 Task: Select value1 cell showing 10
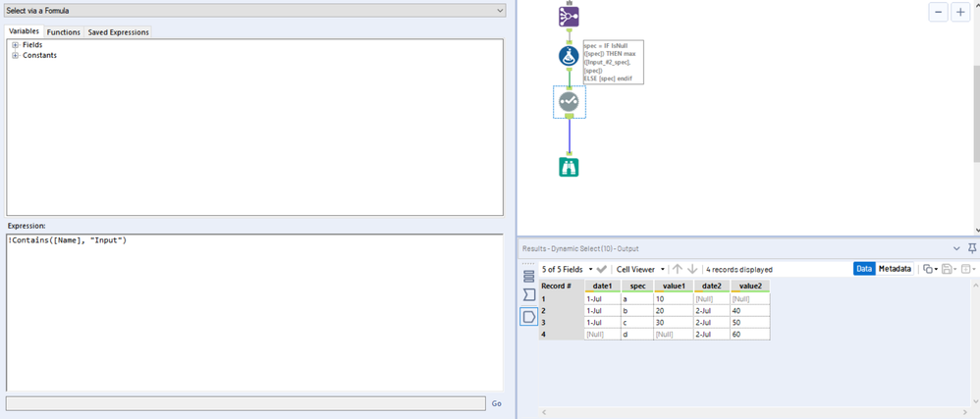[675, 298]
